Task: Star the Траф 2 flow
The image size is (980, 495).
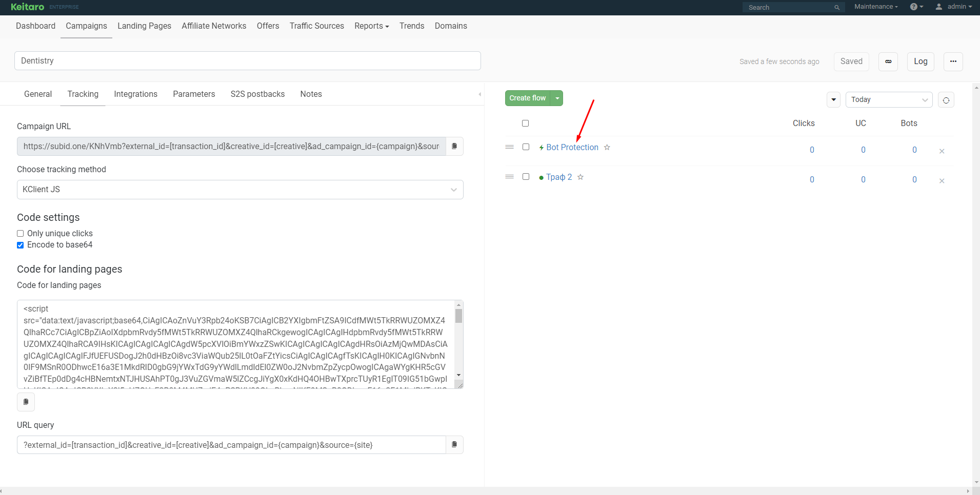Action: (x=581, y=177)
